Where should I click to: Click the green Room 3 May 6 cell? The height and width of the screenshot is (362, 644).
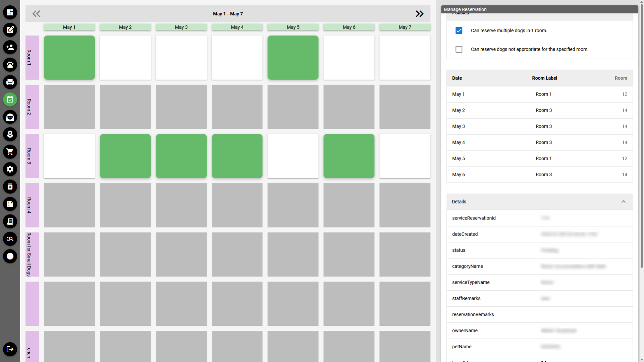[349, 156]
